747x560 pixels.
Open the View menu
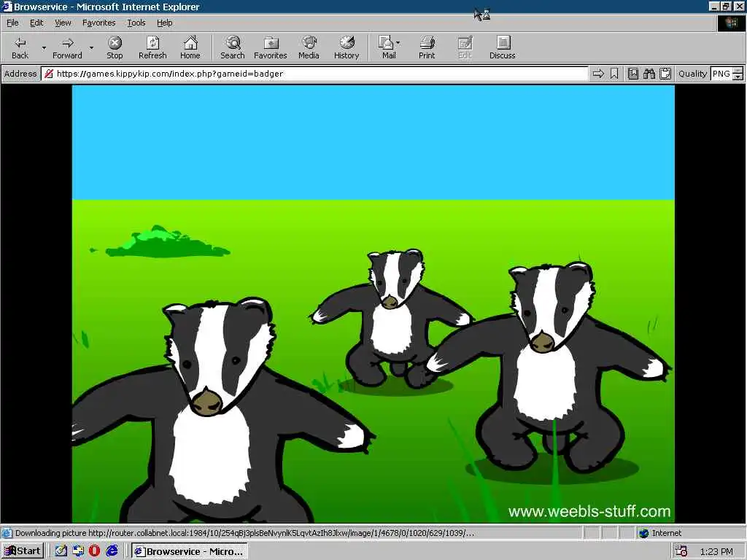63,23
